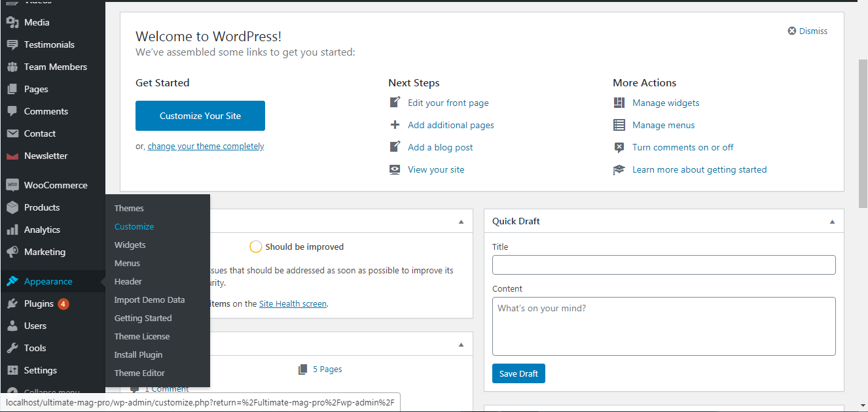Select Widgets from Appearance submenu
This screenshot has height=412, width=868.
tap(130, 245)
